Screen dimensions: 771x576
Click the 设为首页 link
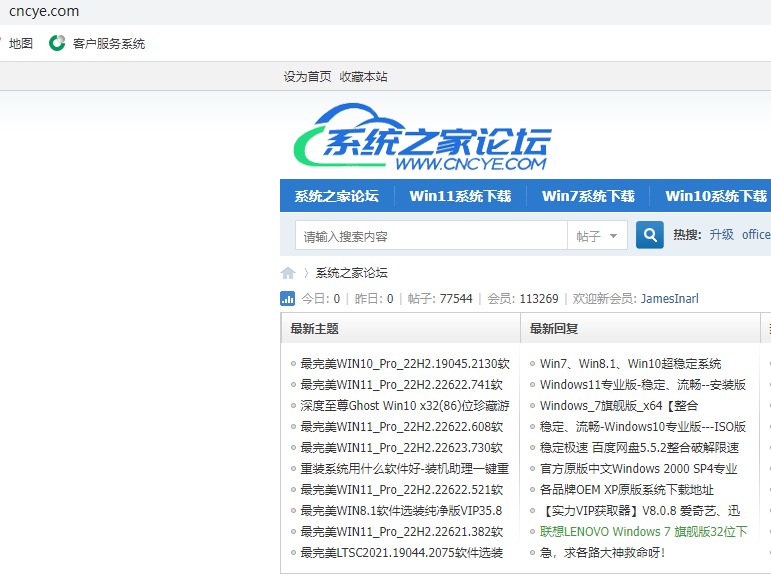[307, 77]
